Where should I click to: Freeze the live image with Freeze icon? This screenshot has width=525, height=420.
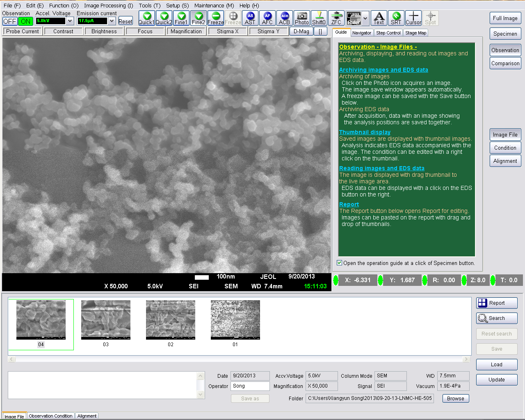[216, 18]
